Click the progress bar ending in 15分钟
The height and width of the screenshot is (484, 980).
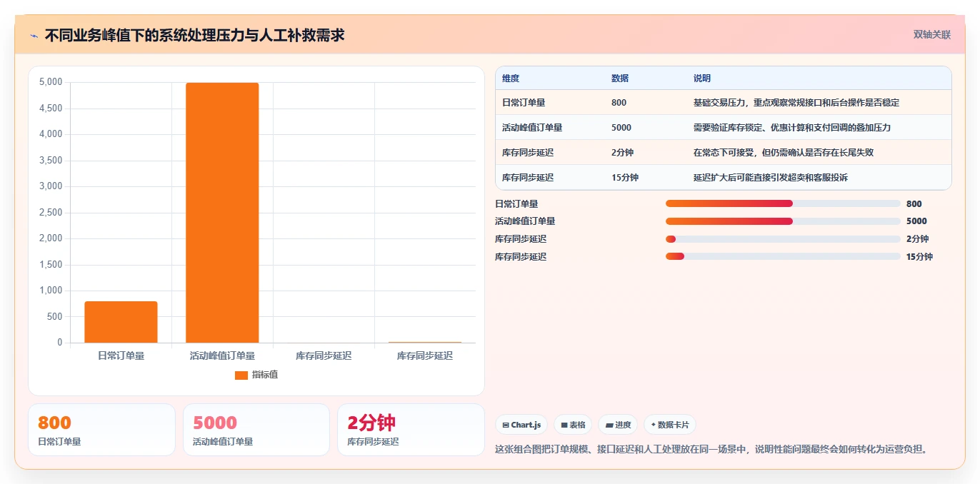click(783, 256)
